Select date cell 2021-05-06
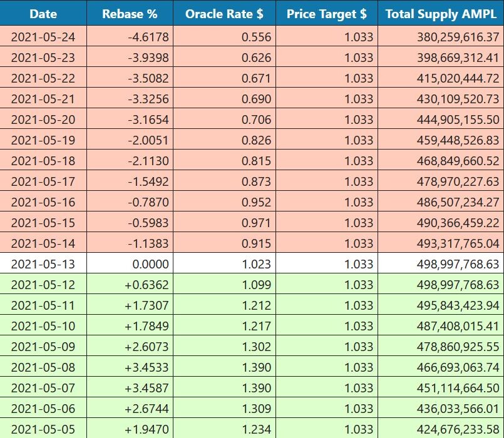 coord(43,409)
